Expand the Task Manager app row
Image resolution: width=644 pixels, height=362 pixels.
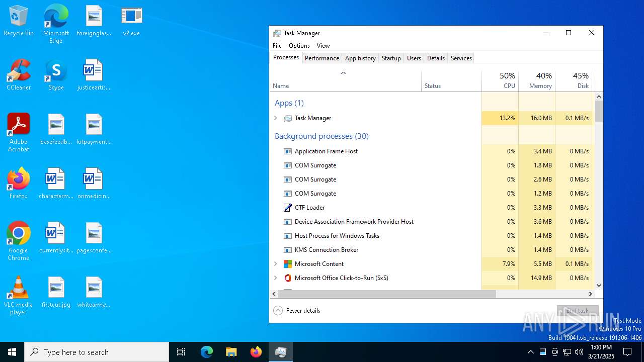tap(276, 118)
